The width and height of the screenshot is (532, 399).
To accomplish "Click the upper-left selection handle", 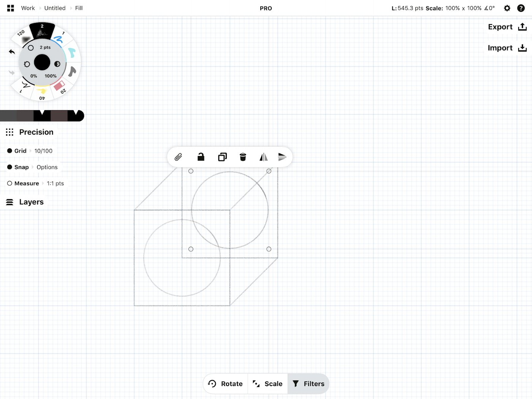I will click(x=191, y=171).
